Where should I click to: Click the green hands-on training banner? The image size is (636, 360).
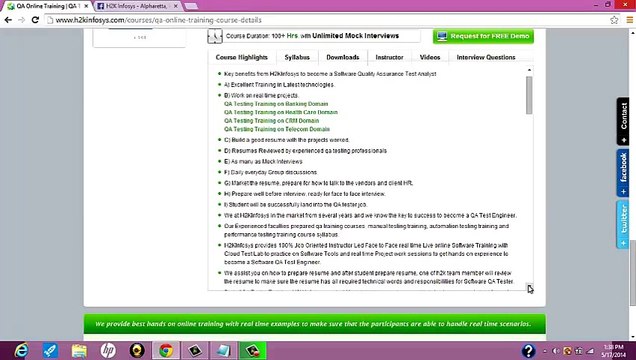(315, 324)
